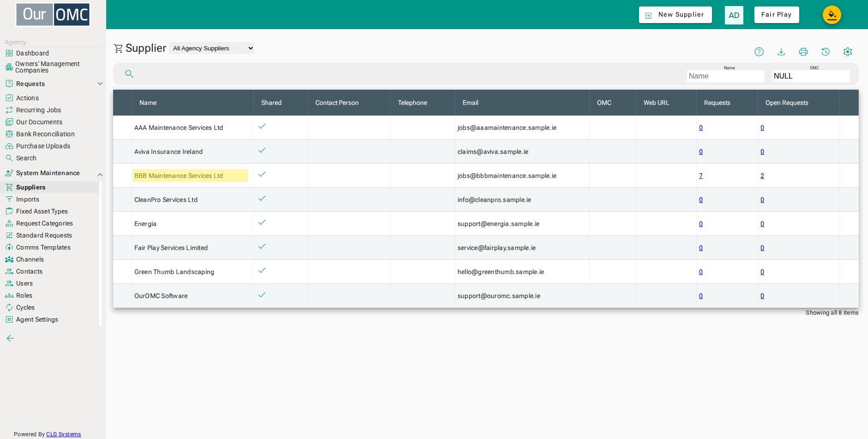Click the Cycles refresh icon

[x=9, y=307]
